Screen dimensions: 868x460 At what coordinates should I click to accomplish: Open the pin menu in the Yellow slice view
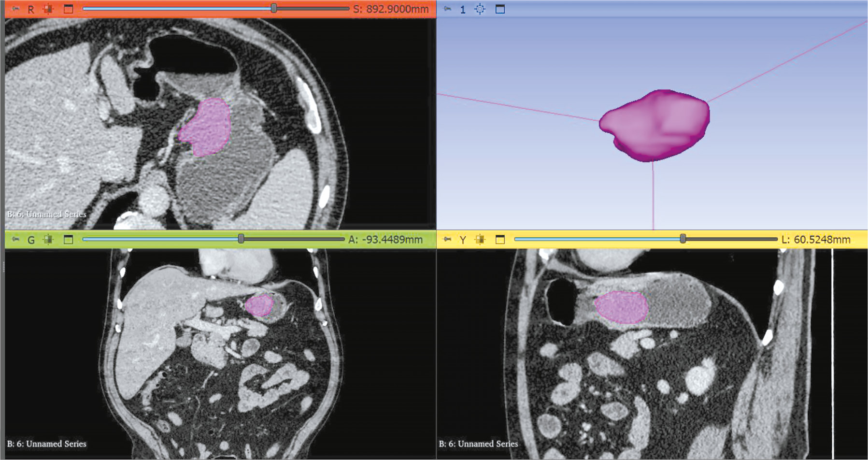pos(447,240)
